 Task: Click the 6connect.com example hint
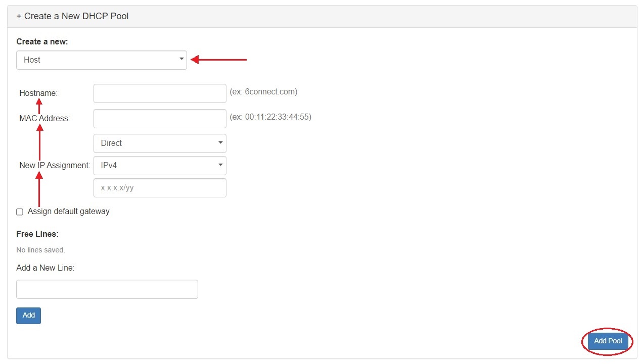click(x=263, y=92)
